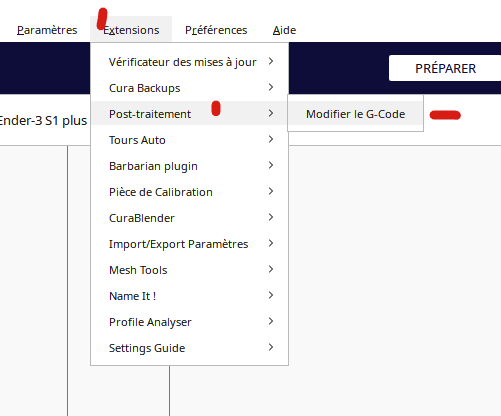Open the Barbarian plugin entry
Image resolution: width=501 pixels, height=416 pixels.
(189, 166)
